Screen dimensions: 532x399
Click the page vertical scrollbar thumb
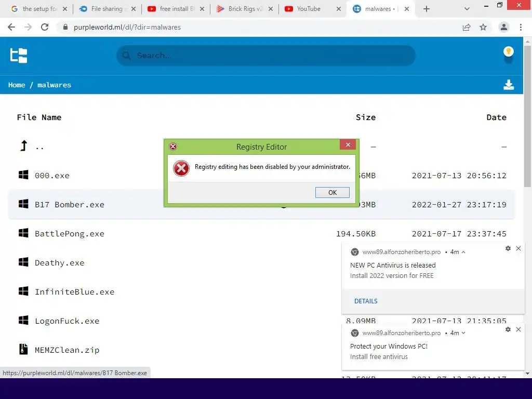[x=527, y=116]
